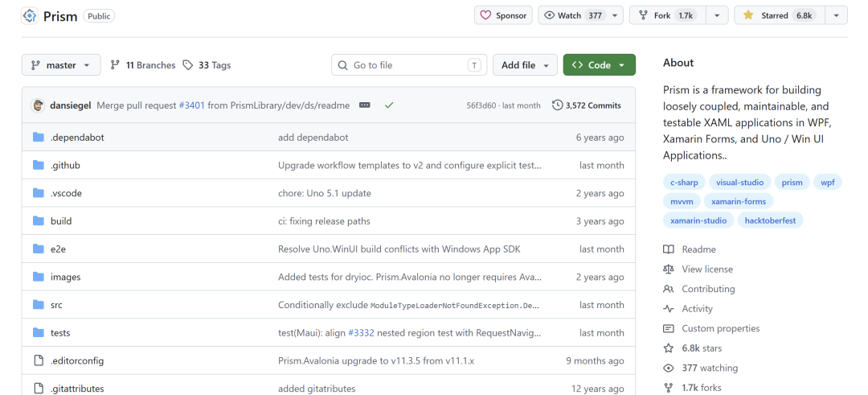The width and height of the screenshot is (868, 395).
Task: Click dansiegel's avatar in the commit bar
Action: pyautogui.click(x=39, y=105)
